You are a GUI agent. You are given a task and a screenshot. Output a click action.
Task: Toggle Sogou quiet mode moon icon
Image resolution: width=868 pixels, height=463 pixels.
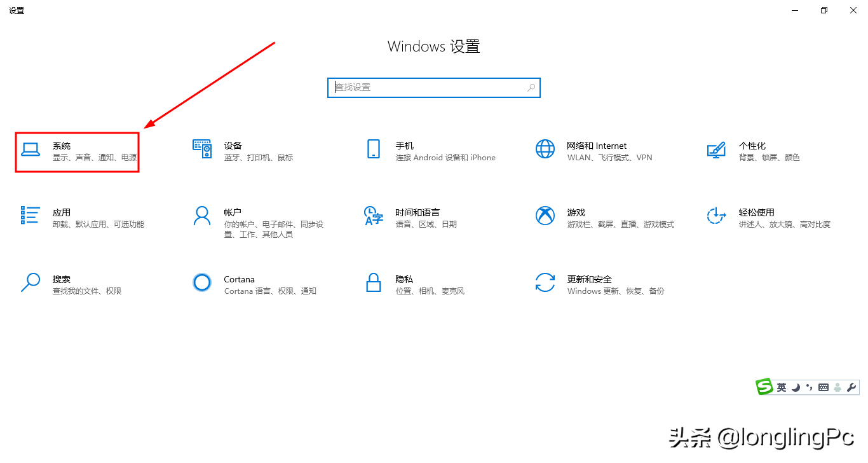(x=796, y=387)
